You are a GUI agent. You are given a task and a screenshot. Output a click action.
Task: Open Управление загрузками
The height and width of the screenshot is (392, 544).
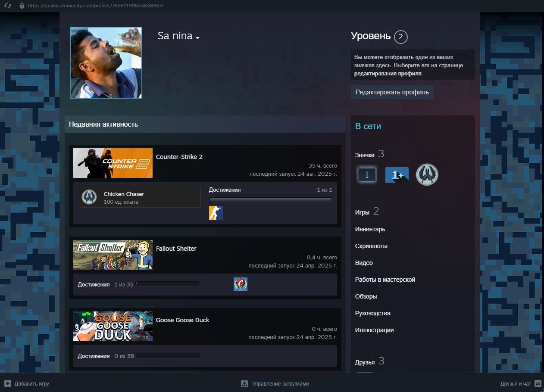pos(281,384)
